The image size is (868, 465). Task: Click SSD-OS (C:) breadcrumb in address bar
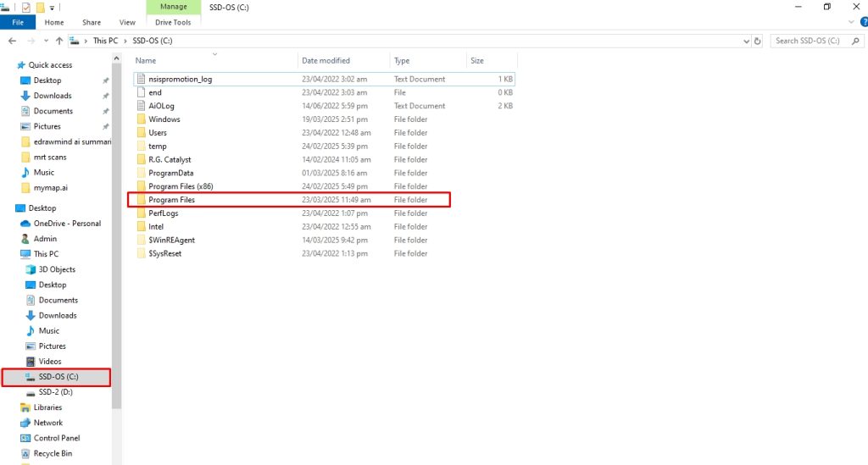tap(153, 41)
